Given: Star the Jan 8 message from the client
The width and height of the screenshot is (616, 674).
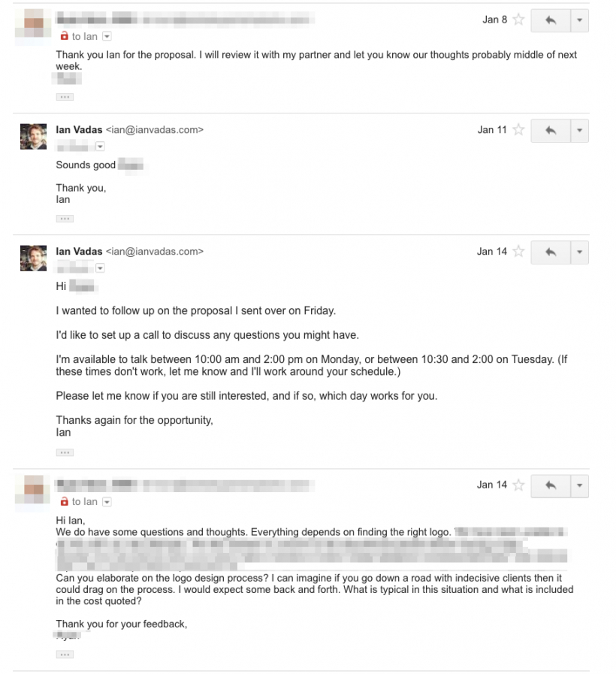Looking at the screenshot, I should (x=520, y=20).
